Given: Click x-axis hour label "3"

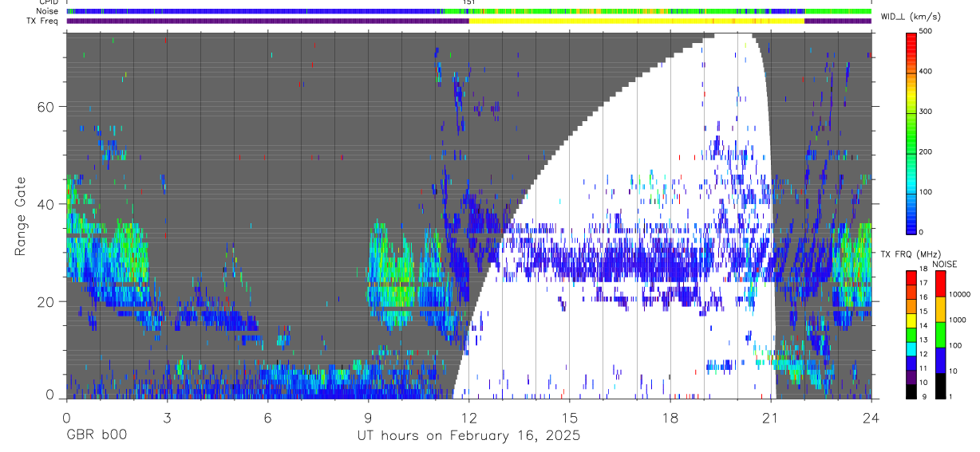Looking at the screenshot, I should click(167, 417).
